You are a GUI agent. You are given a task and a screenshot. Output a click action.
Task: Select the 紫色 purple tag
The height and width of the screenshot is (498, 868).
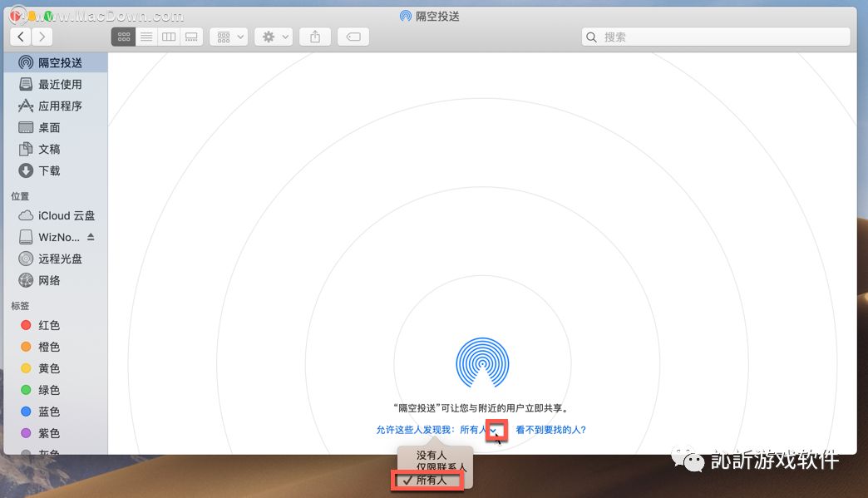pyautogui.click(x=56, y=432)
